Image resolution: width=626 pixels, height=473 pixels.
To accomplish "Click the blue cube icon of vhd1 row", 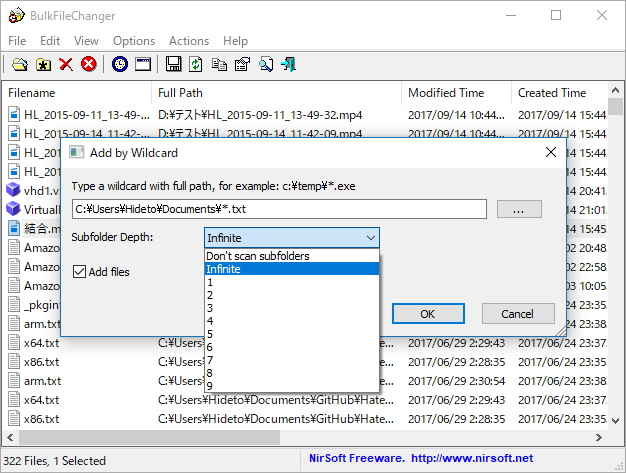I will [x=13, y=190].
